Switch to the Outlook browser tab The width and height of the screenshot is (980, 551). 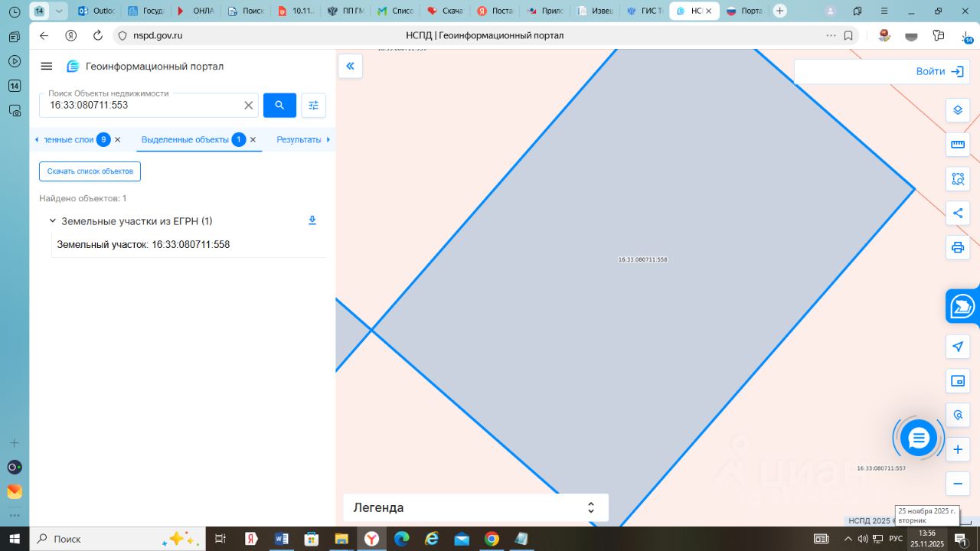(x=96, y=11)
